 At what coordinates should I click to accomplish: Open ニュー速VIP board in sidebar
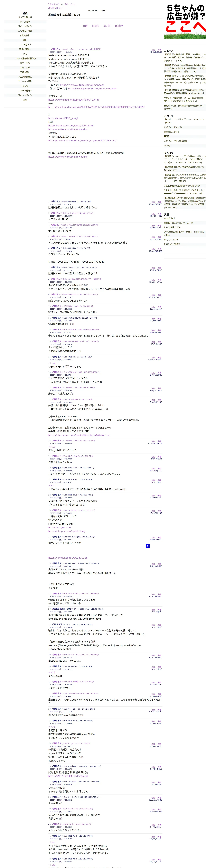point(25,44)
